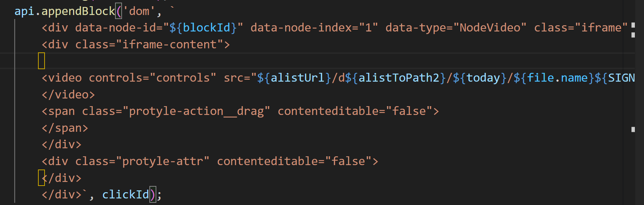644x205 pixels.
Task: Click the "protyle-action__drag" class value
Action: 199,111
